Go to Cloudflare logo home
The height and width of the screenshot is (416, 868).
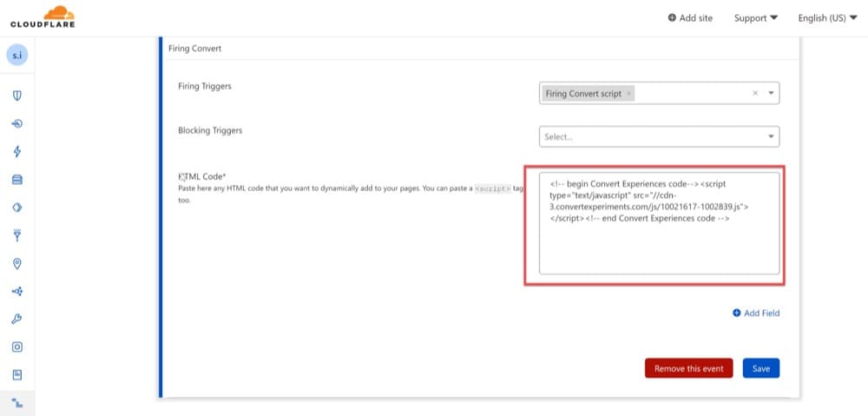tap(43, 17)
